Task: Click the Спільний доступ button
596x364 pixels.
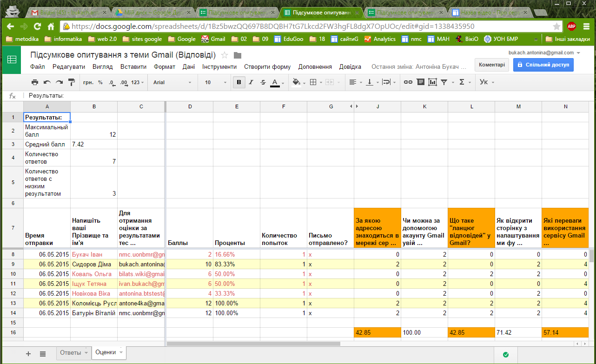Action: (543, 65)
